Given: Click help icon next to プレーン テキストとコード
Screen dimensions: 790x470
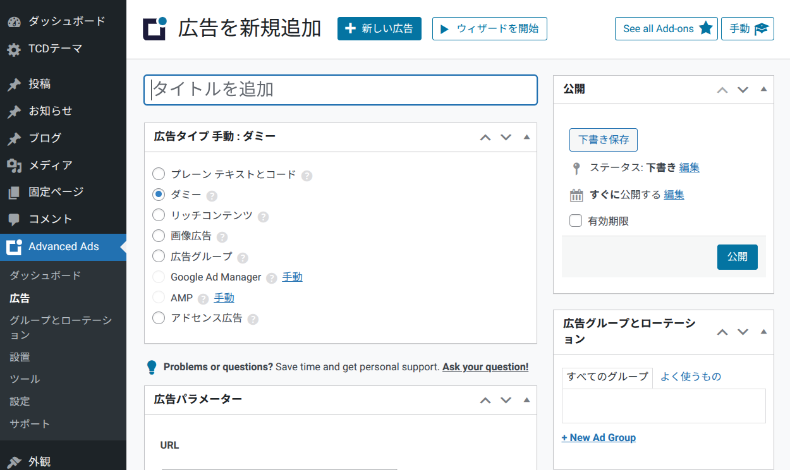Looking at the screenshot, I should point(307,176).
